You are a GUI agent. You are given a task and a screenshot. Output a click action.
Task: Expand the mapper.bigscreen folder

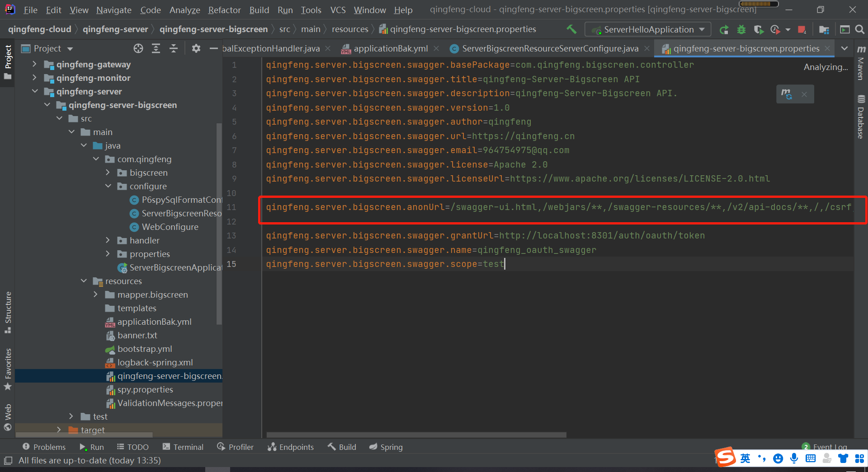(x=95, y=295)
